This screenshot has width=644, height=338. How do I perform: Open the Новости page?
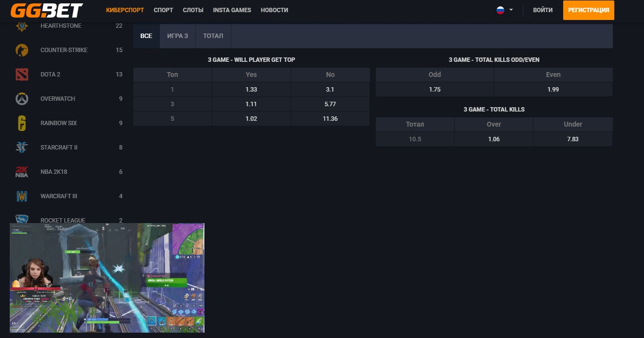point(274,10)
